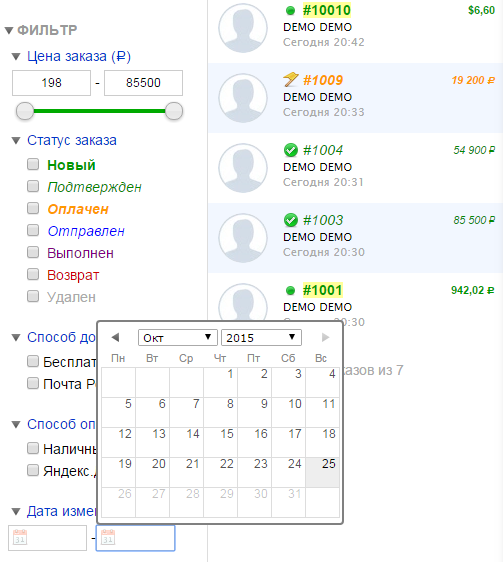
Task: Go to previous month in calendar
Action: tap(115, 337)
